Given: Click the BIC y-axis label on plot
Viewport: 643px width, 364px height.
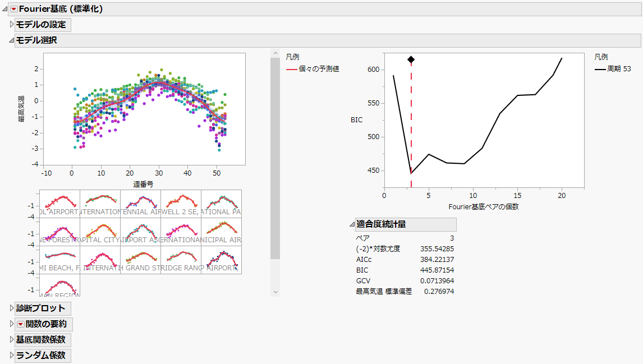Looking at the screenshot, I should tap(356, 119).
